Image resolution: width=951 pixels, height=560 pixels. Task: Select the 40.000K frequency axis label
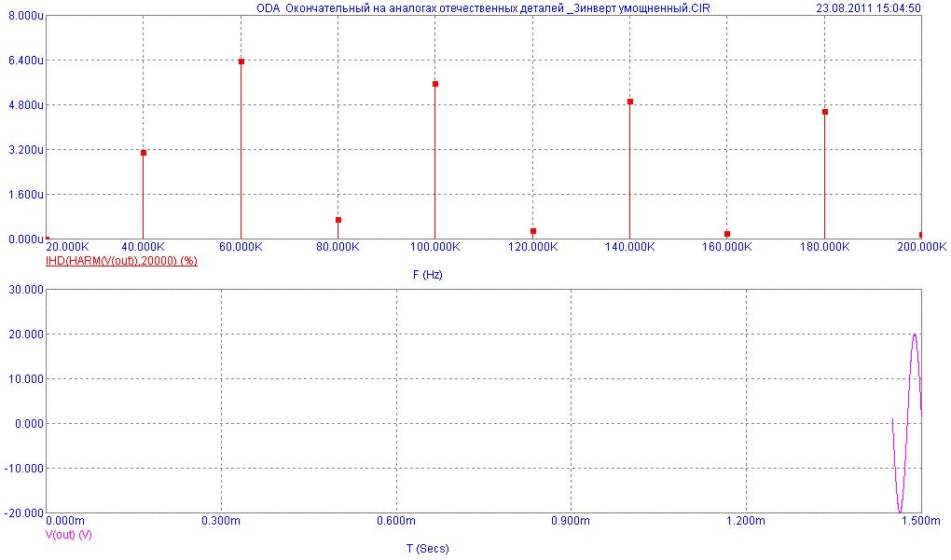144,247
